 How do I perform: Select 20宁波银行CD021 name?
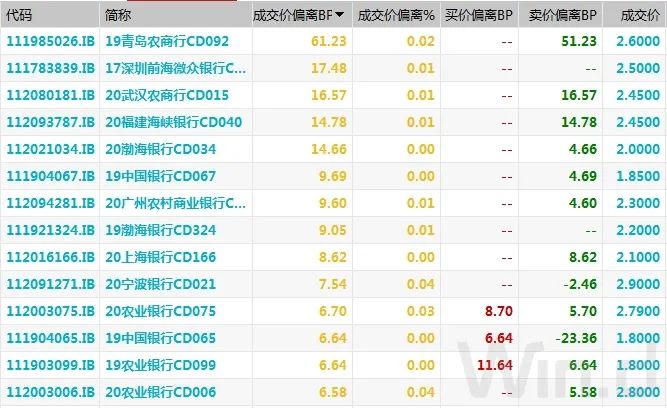pos(160,284)
